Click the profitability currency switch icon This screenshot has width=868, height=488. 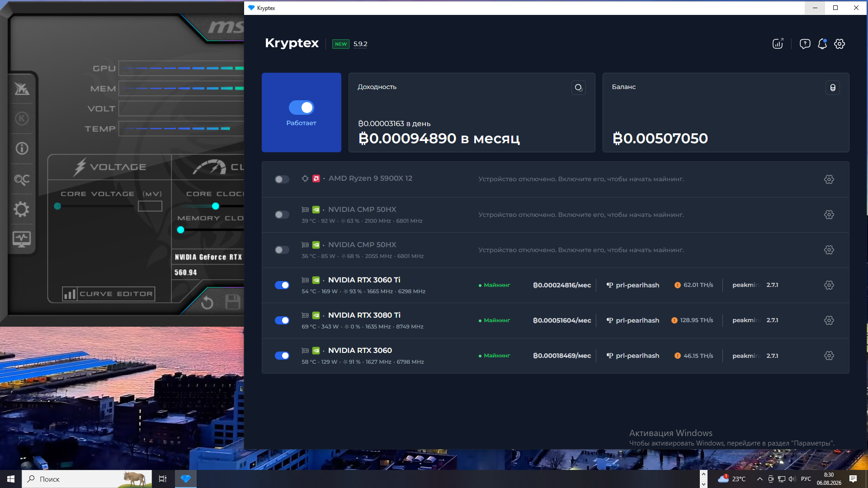pyautogui.click(x=579, y=87)
